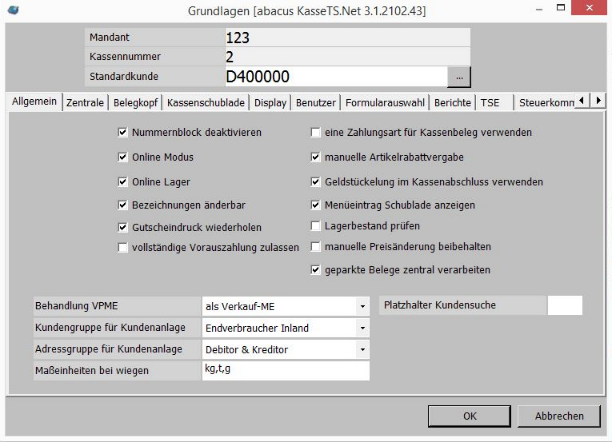This screenshot has width=612, height=442.
Task: Confirm settings with OK button
Action: point(469,415)
